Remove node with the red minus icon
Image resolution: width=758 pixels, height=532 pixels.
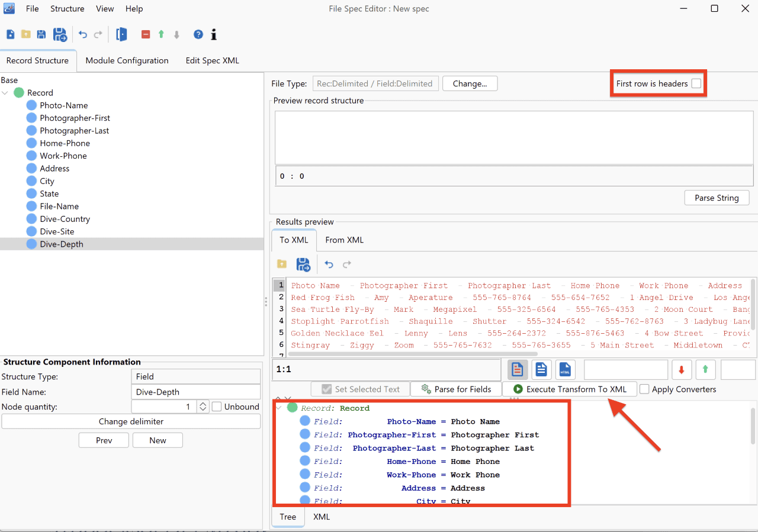[x=146, y=34]
